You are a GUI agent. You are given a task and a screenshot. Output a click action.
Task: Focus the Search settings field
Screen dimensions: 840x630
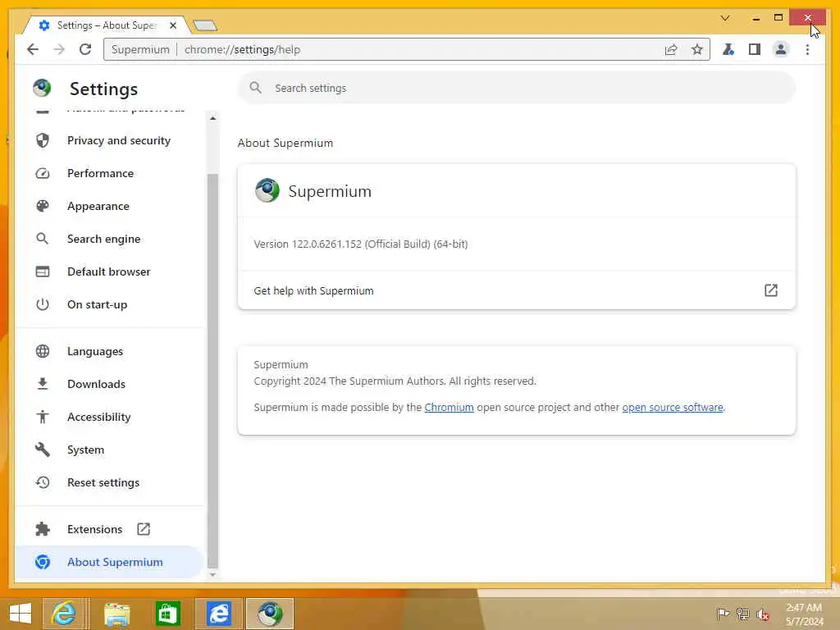click(x=517, y=88)
